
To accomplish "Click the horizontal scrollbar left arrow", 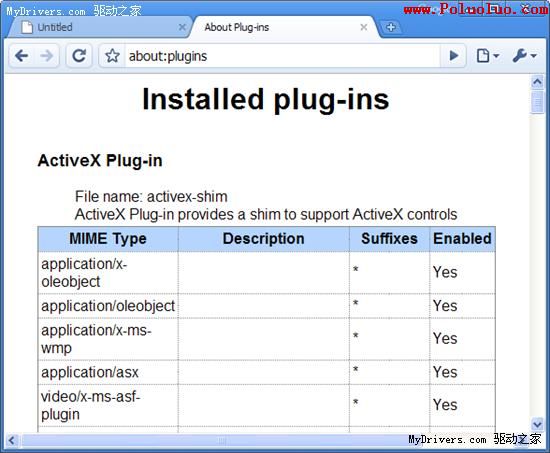I will click(12, 440).
